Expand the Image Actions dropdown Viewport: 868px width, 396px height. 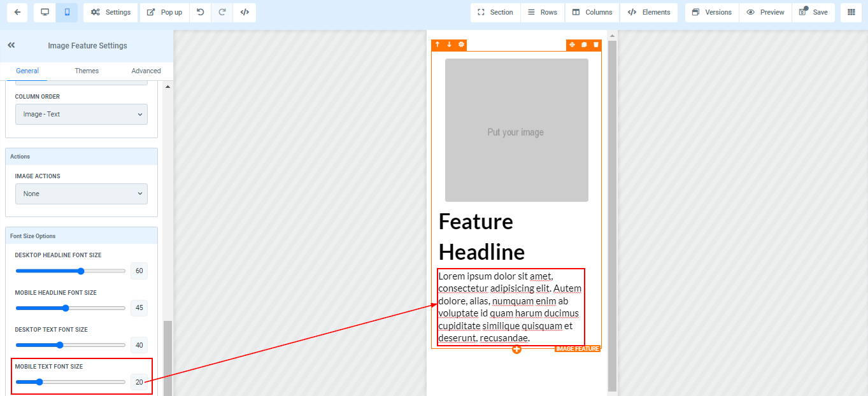point(82,194)
